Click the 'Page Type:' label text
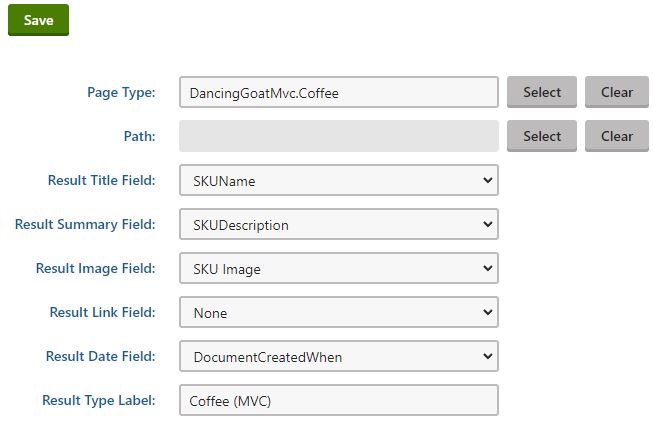The width and height of the screenshot is (653, 424). (121, 92)
